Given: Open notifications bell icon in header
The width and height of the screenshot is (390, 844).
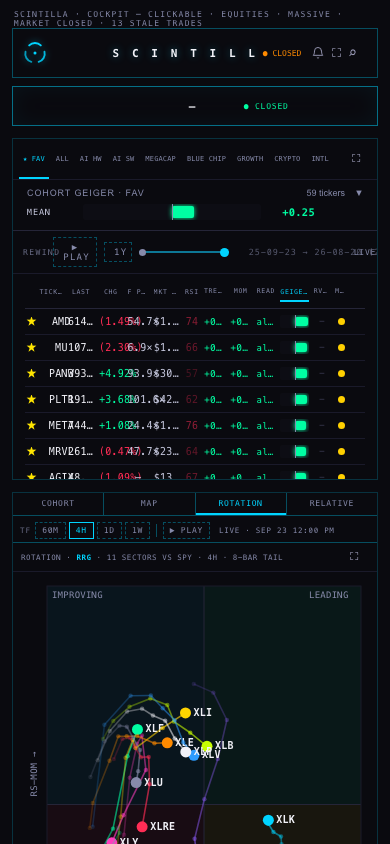Looking at the screenshot, I should (x=318, y=53).
